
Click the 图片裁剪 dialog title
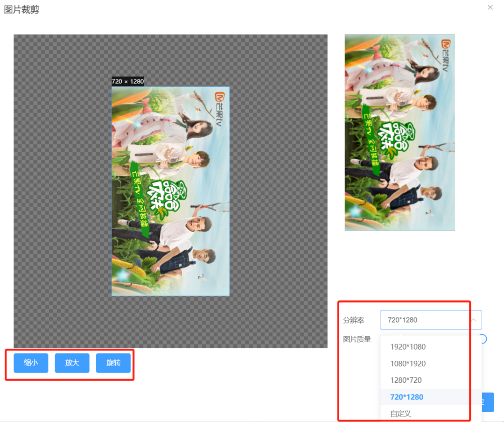click(x=21, y=10)
